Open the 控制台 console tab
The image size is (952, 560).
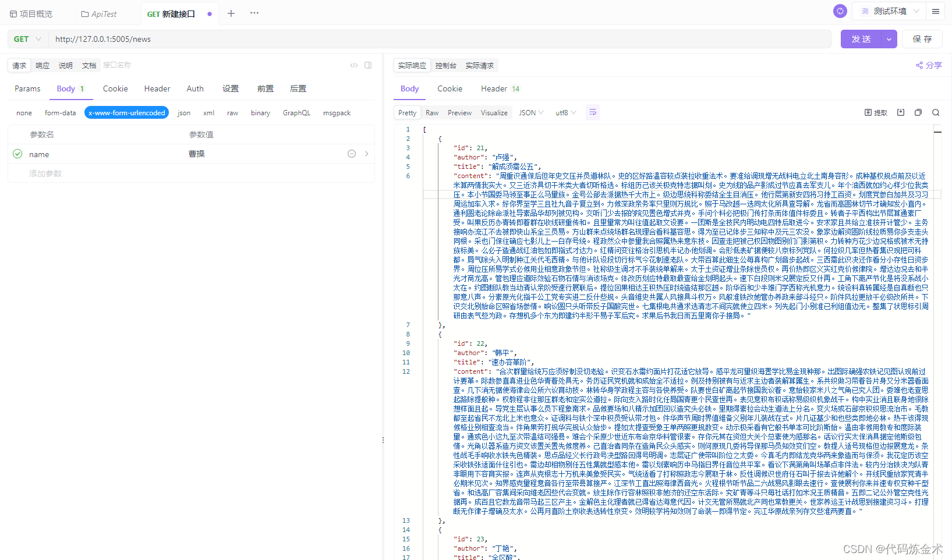(446, 66)
